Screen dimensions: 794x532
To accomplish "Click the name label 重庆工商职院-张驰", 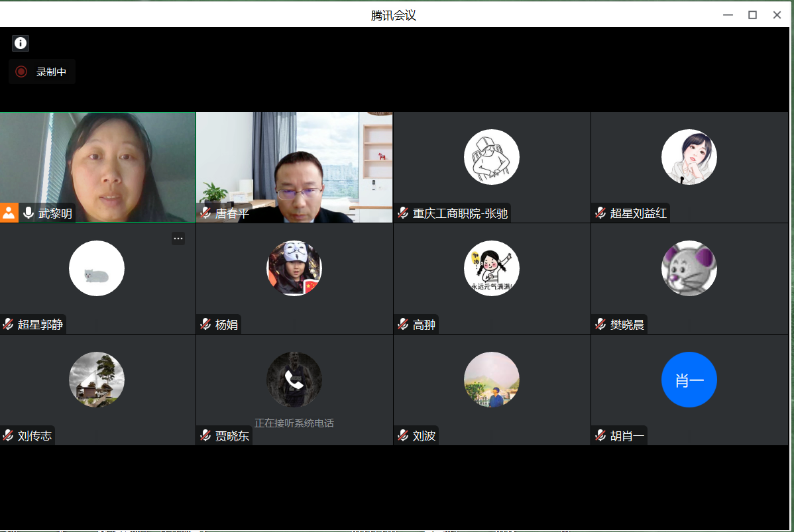I will [x=461, y=213].
